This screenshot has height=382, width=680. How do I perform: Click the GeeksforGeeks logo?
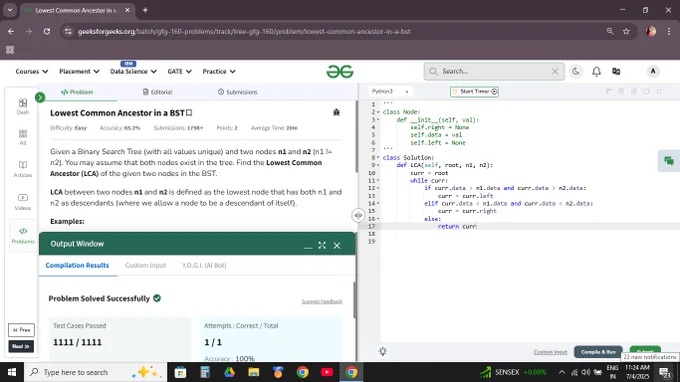[x=340, y=71]
